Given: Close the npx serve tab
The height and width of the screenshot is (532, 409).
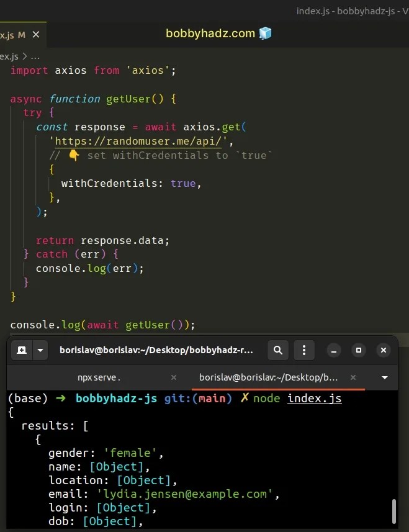Looking at the screenshot, I should (174, 377).
